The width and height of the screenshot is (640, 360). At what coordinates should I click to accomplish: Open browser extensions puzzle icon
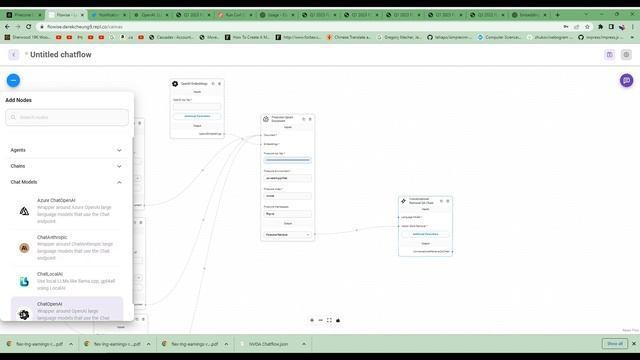coord(600,27)
